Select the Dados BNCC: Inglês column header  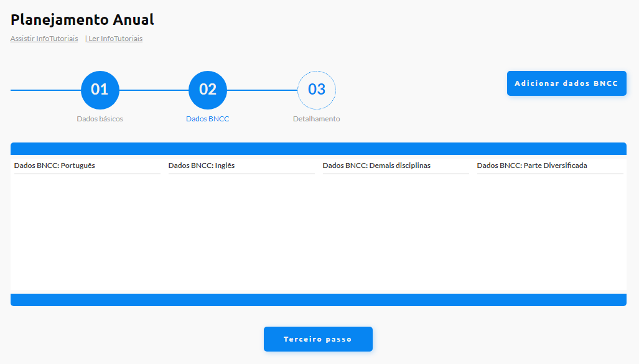(202, 166)
